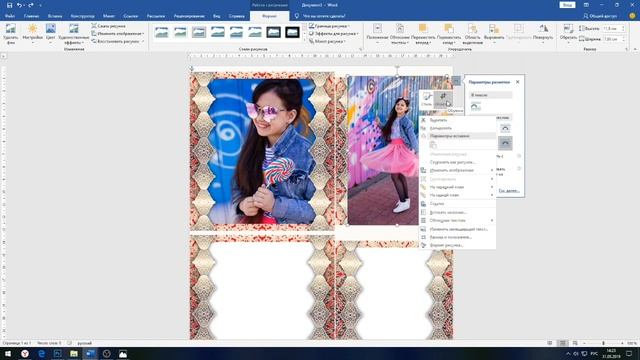Screen dimensions: 640x360
Task: Open Windows Start button on taskbar
Action: tap(8, 353)
